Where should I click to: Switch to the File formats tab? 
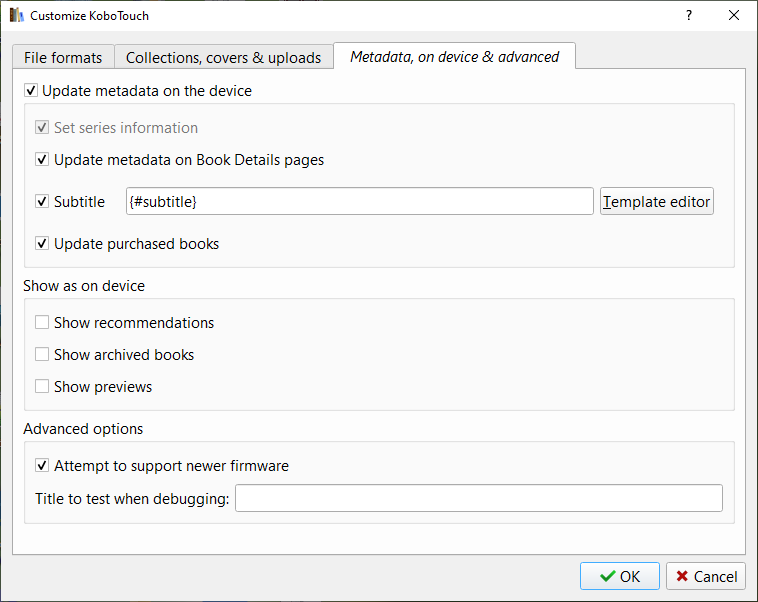(63, 57)
